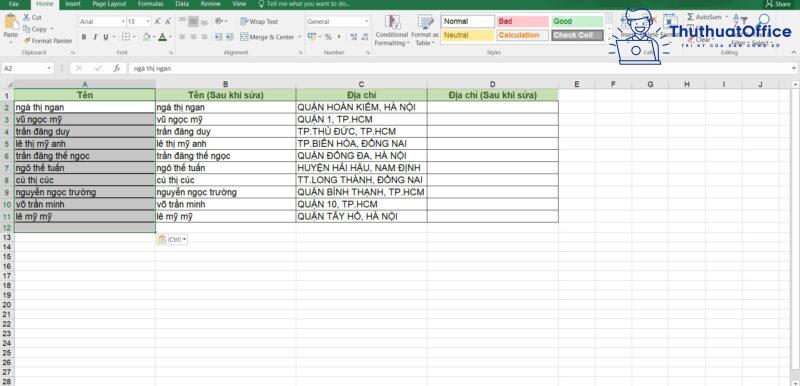The height and width of the screenshot is (386, 800).
Task: Open the font size 13 dropdown
Action: (x=148, y=21)
